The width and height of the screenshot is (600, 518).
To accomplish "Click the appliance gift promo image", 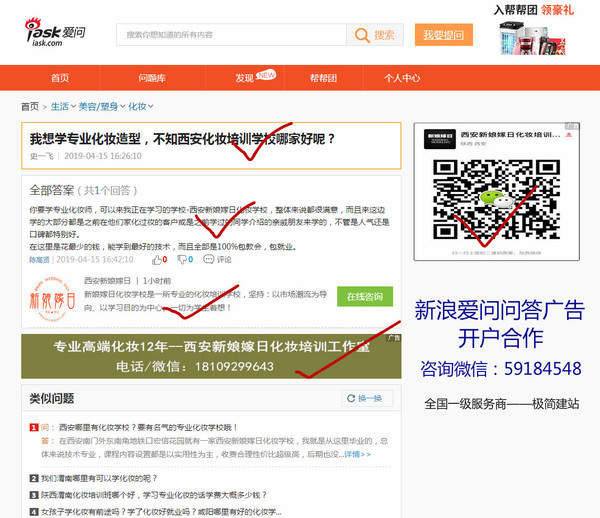I will pos(533,38).
